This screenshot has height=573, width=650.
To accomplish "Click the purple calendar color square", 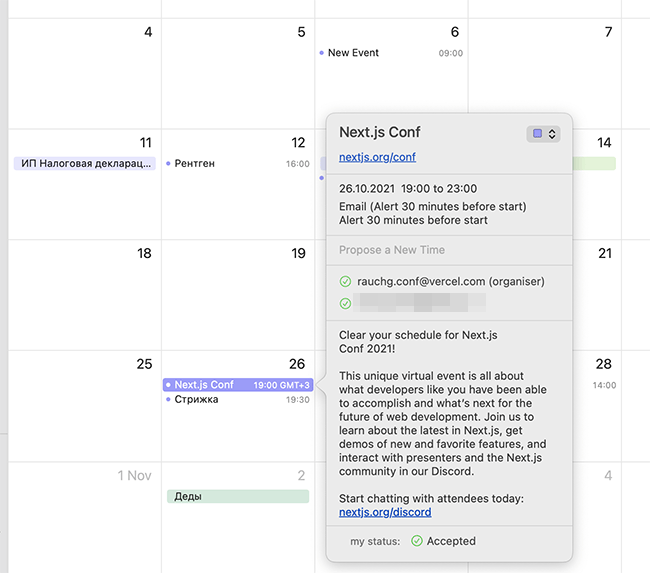I will [538, 134].
